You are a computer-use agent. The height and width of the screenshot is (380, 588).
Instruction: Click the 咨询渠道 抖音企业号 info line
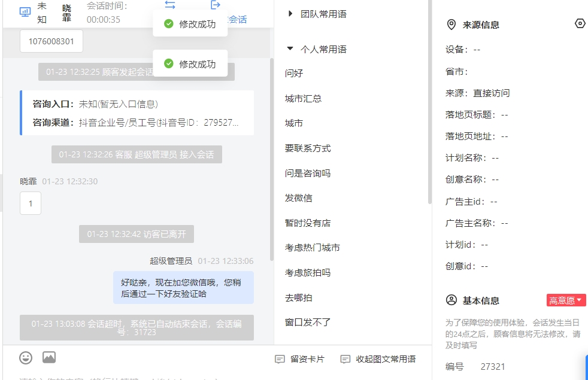135,123
